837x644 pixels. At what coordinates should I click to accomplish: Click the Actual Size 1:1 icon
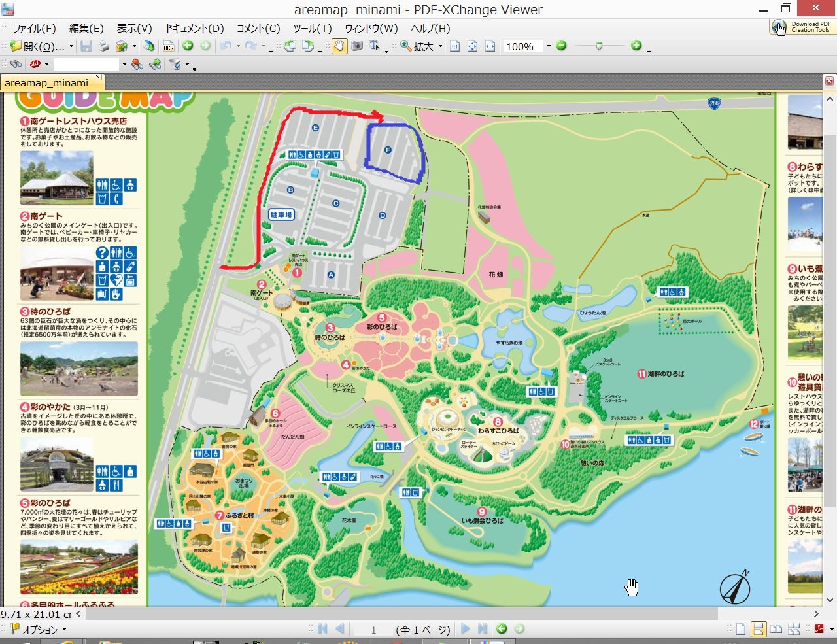point(455,46)
